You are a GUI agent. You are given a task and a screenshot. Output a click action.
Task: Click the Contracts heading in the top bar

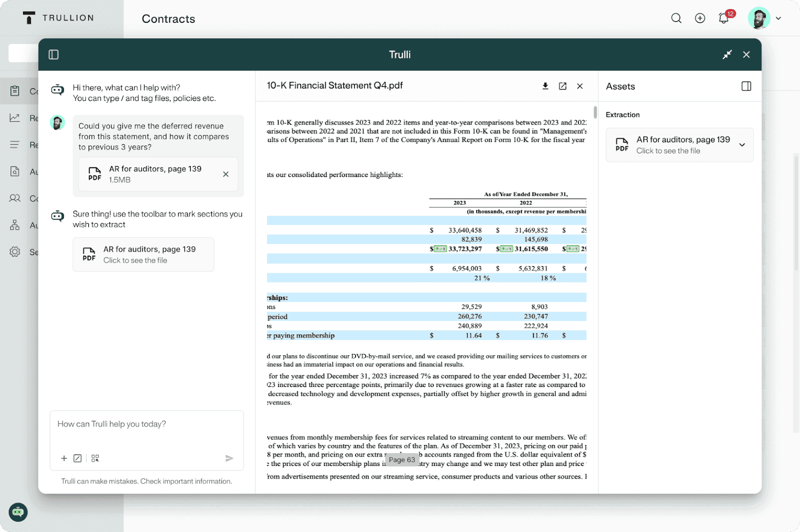point(168,19)
